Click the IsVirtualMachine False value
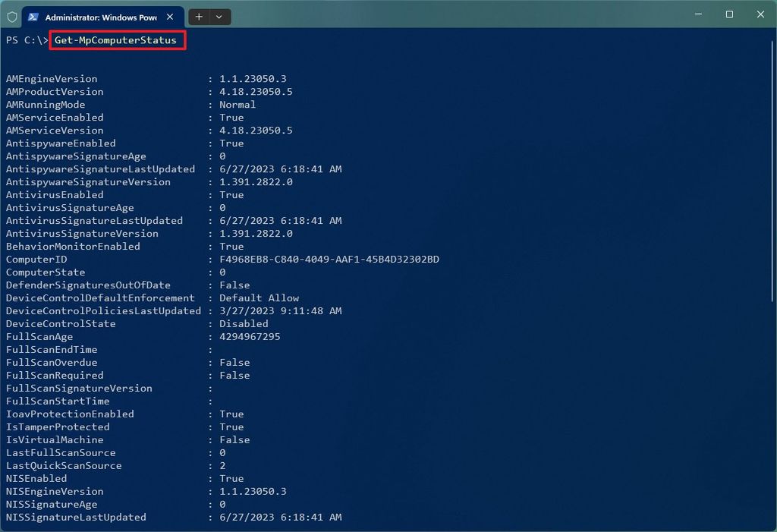Screen dimensions: 777x532 tap(234, 439)
